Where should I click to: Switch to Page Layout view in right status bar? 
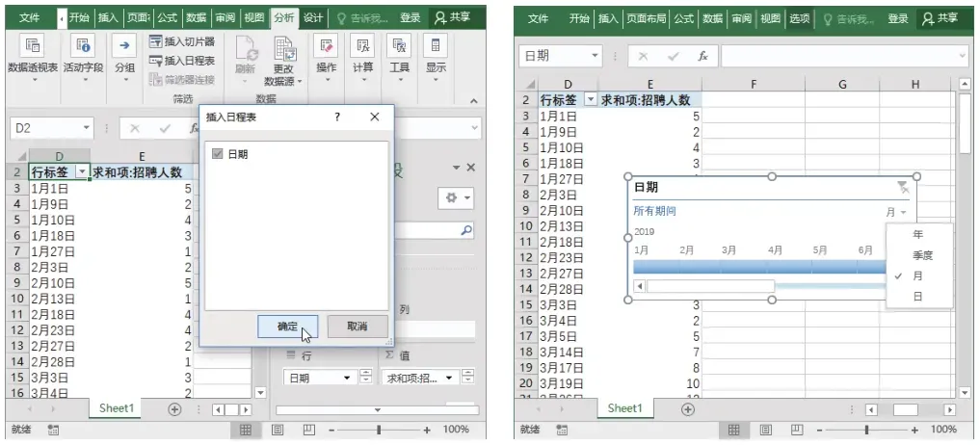point(766,430)
